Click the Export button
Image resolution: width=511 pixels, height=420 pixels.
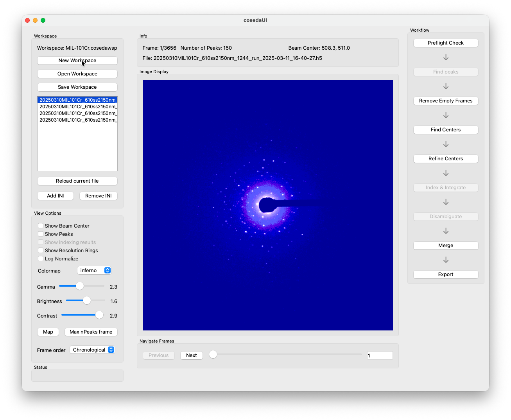coord(446,275)
